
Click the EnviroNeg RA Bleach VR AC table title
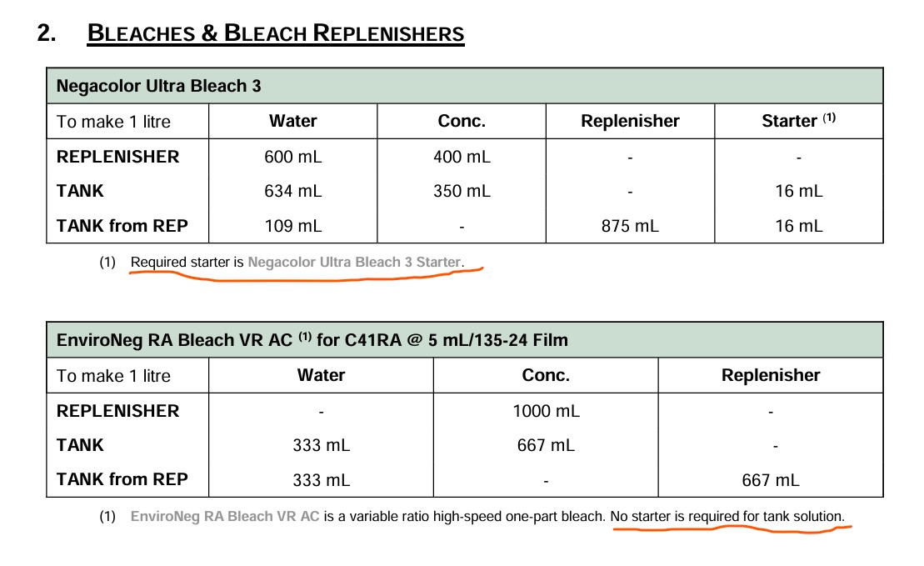pyautogui.click(x=312, y=340)
